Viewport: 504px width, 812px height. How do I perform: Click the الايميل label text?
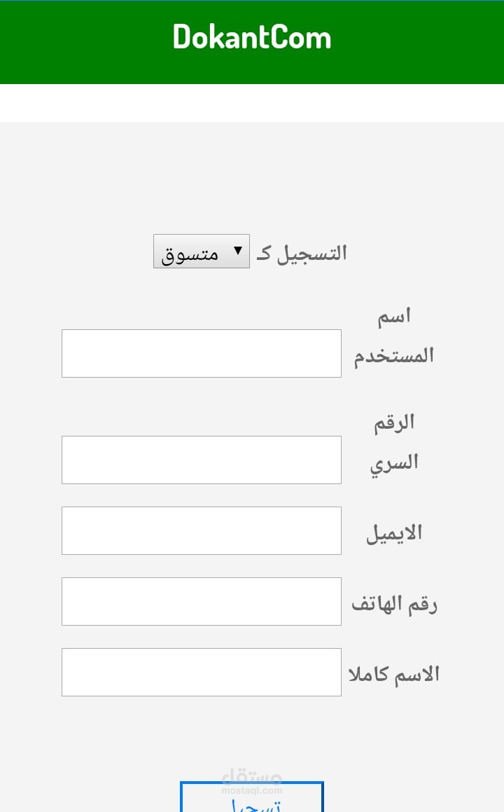394,533
